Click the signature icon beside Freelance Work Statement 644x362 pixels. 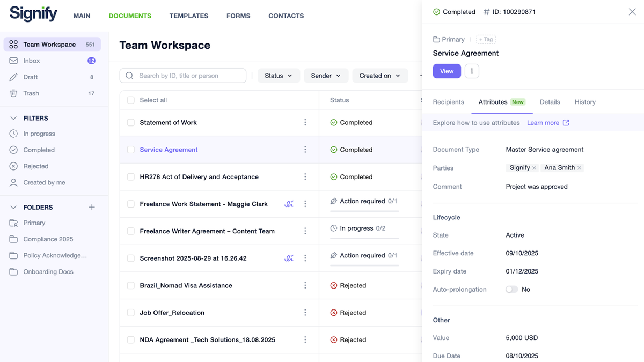[x=289, y=204]
